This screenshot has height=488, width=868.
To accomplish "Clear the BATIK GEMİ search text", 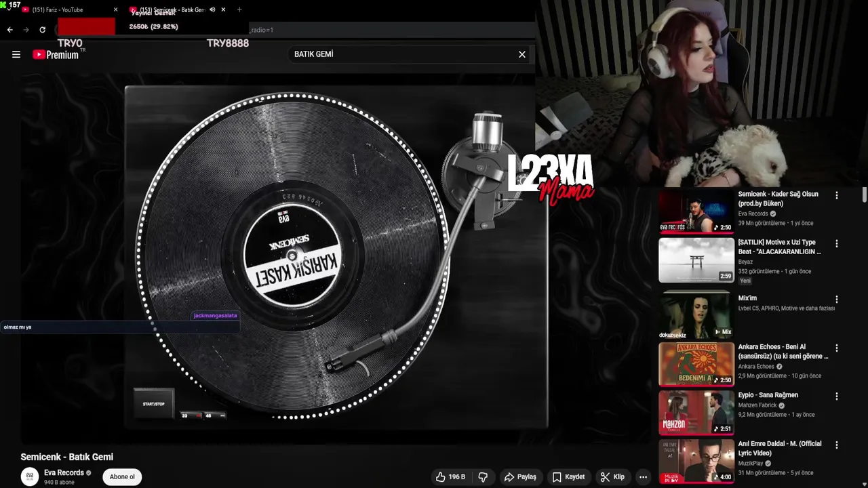I will [522, 54].
